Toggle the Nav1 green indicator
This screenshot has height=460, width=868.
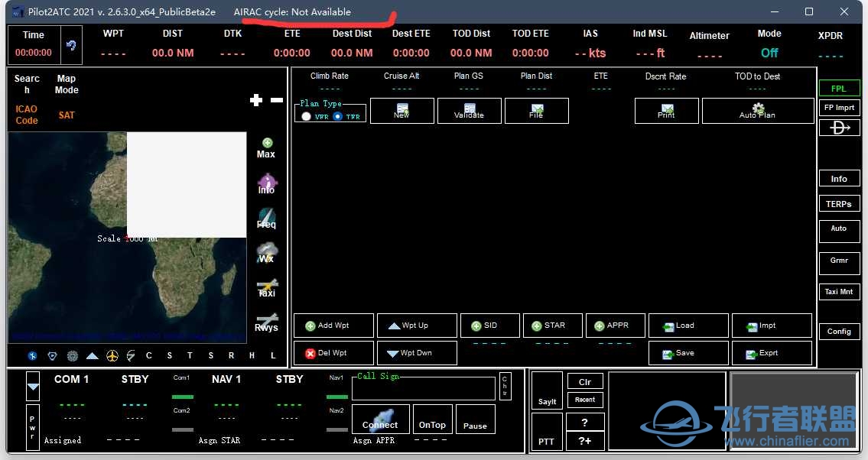click(337, 397)
